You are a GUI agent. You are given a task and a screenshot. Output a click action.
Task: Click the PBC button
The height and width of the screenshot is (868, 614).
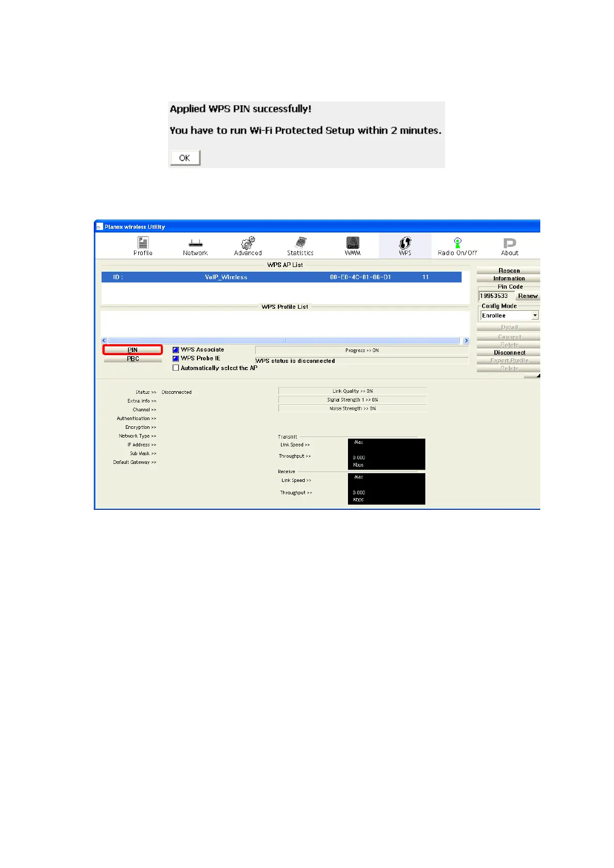point(133,359)
